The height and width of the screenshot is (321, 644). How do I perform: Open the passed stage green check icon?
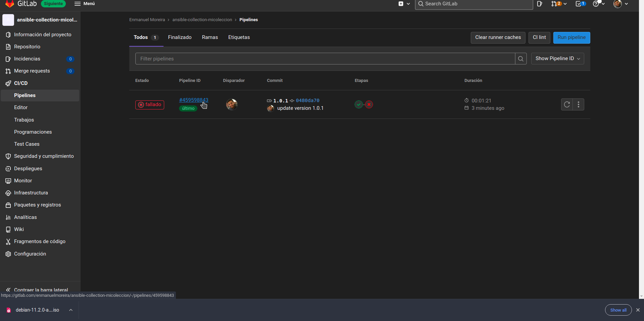point(359,104)
